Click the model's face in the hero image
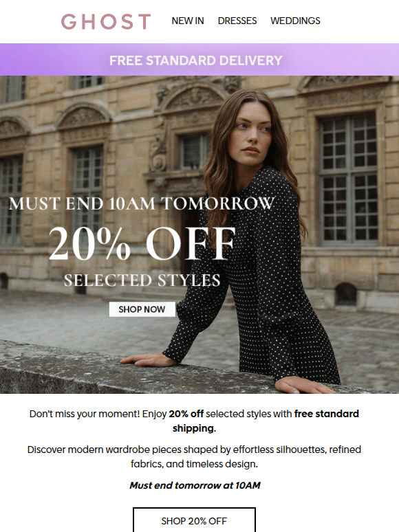This screenshot has height=532, width=399. 250,133
